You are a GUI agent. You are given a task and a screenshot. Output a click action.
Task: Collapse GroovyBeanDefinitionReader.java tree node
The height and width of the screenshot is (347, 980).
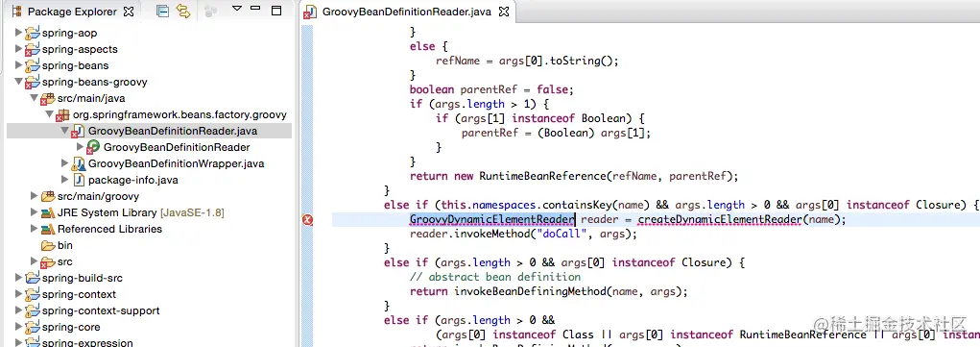coord(64,131)
